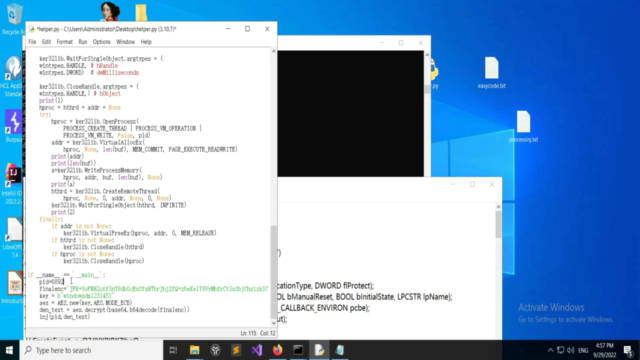Open the IntelliJ IDEA desktop shortcut
This screenshot has width=640, height=360.
(13, 184)
